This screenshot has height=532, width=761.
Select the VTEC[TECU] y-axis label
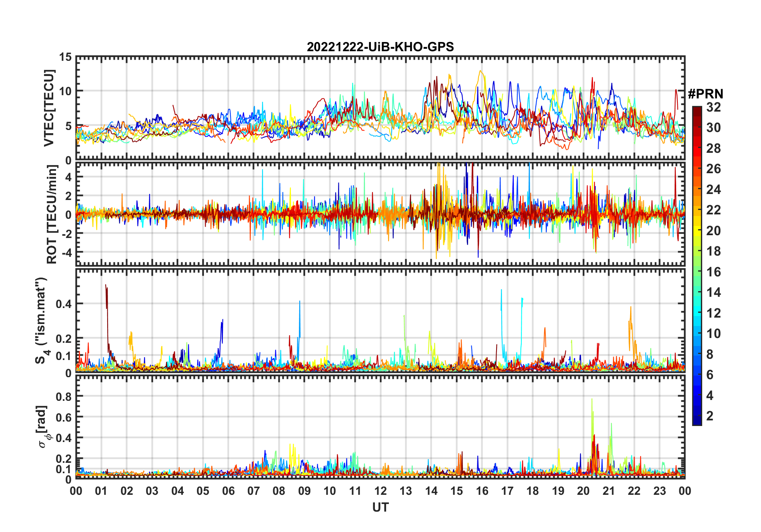point(49,108)
